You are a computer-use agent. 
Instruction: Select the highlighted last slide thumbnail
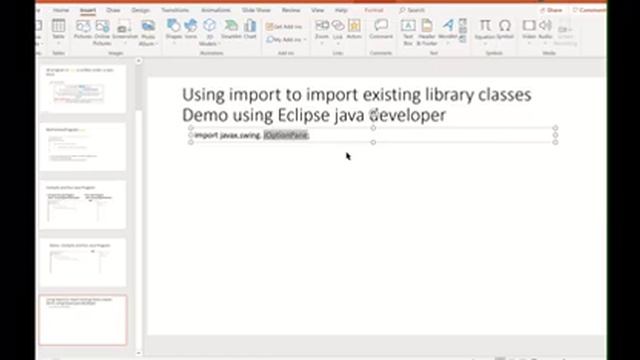coord(83,320)
